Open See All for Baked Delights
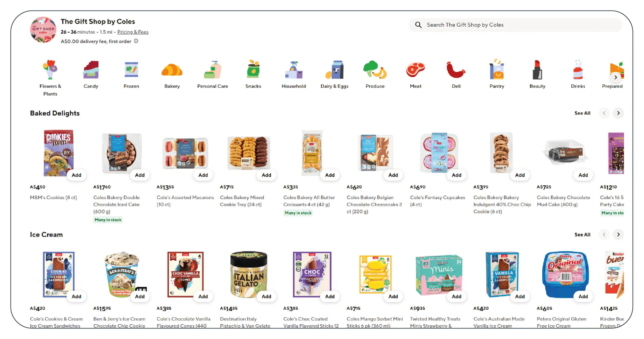 [582, 113]
